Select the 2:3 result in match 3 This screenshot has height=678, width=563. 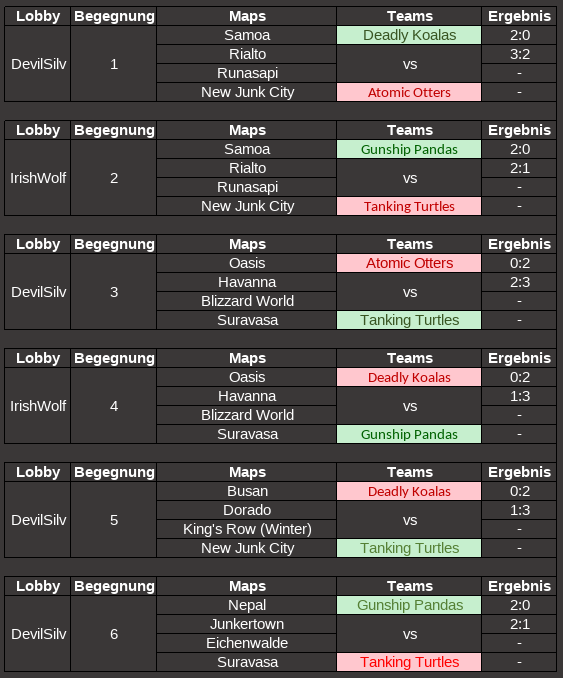tap(519, 282)
